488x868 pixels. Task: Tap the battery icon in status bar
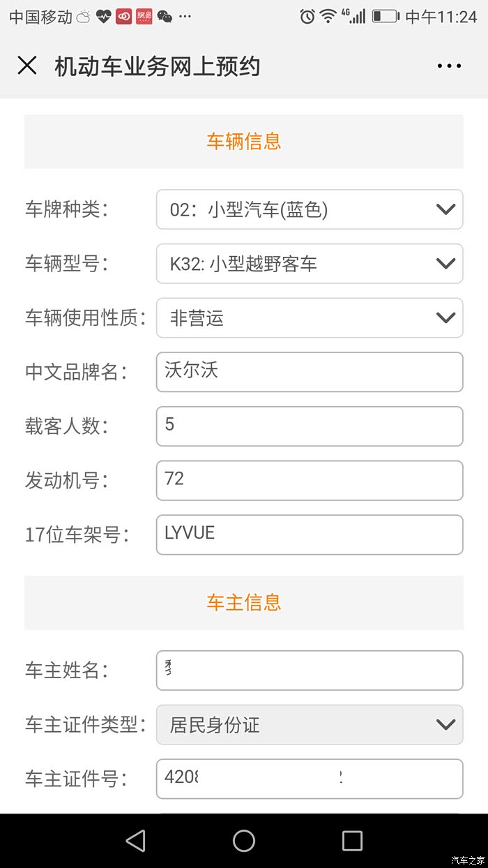click(x=385, y=16)
